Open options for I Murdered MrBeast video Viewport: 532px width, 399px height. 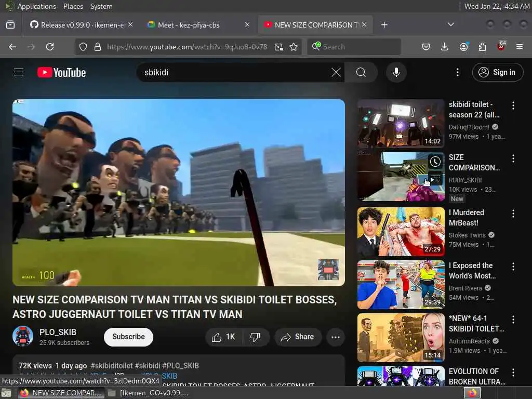pos(513,214)
